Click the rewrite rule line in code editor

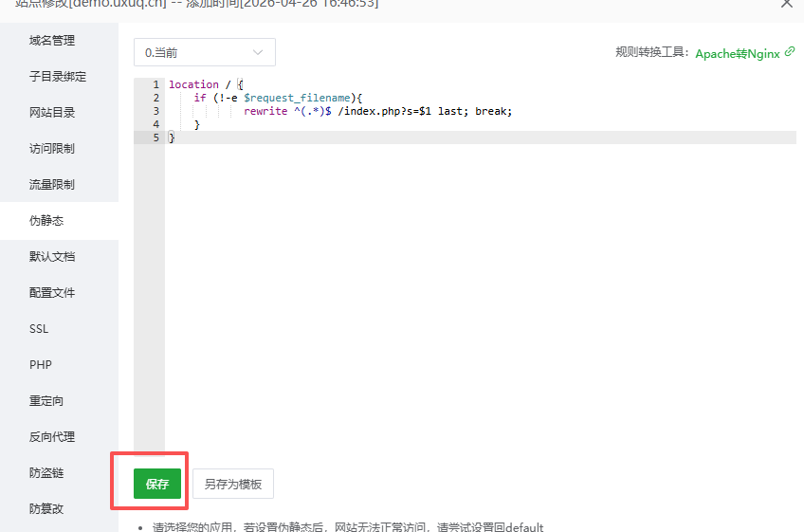tap(377, 111)
